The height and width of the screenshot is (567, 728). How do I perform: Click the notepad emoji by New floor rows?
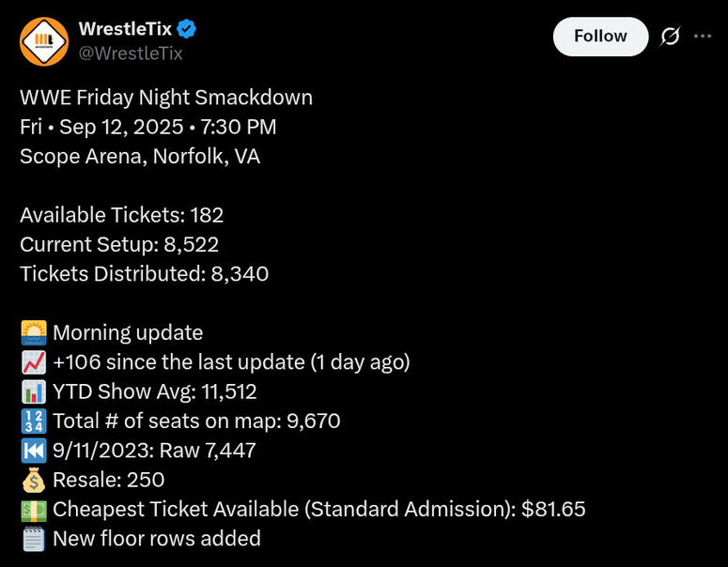pos(33,539)
